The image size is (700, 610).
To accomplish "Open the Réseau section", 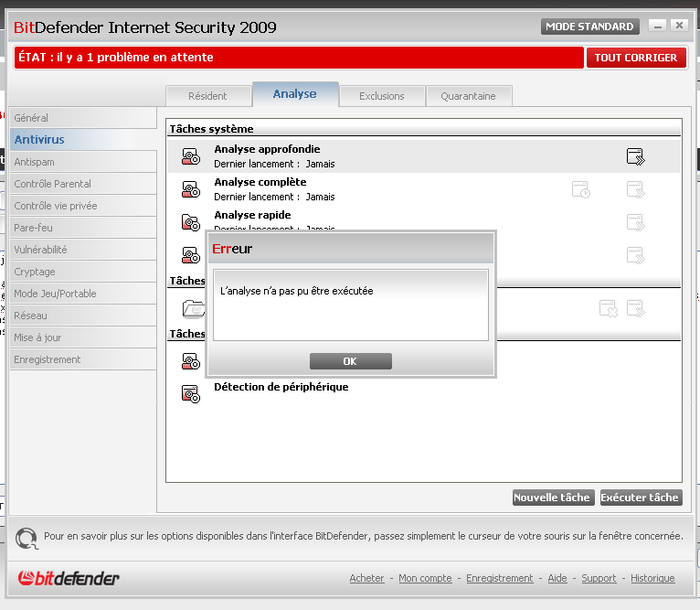I will 83,315.
